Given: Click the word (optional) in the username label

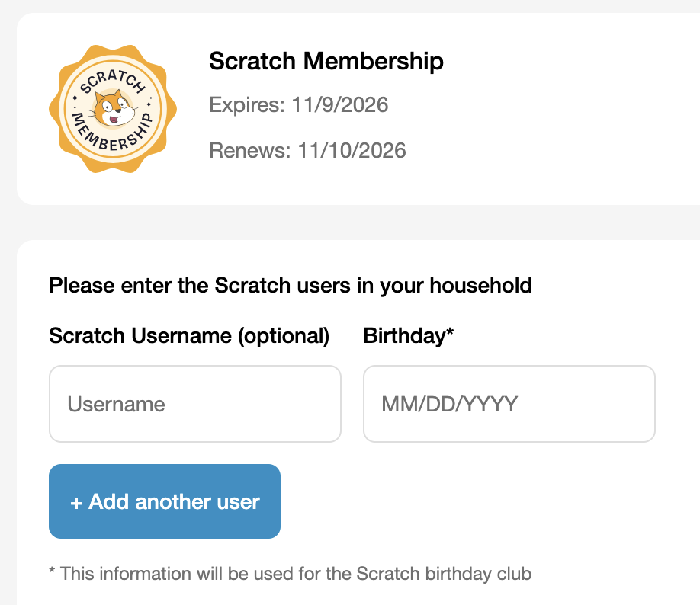Looking at the screenshot, I should (284, 335).
